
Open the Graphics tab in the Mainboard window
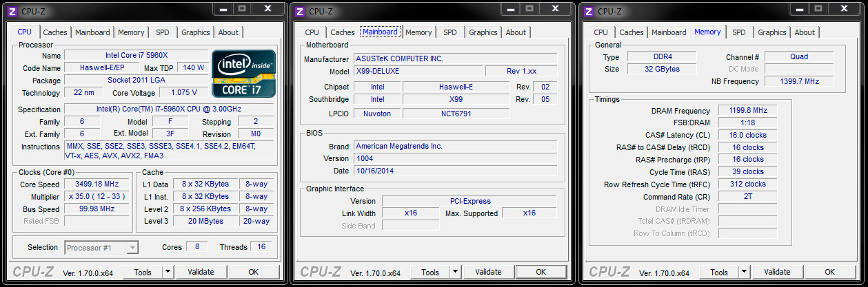[x=483, y=32]
